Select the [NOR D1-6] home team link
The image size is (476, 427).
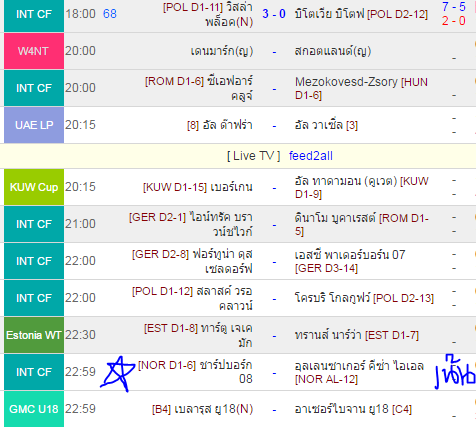click(195, 372)
